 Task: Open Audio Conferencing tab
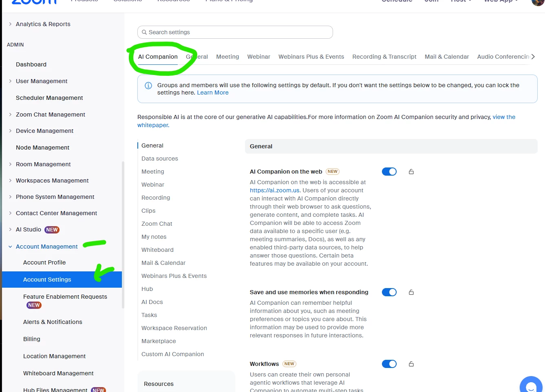[503, 57]
